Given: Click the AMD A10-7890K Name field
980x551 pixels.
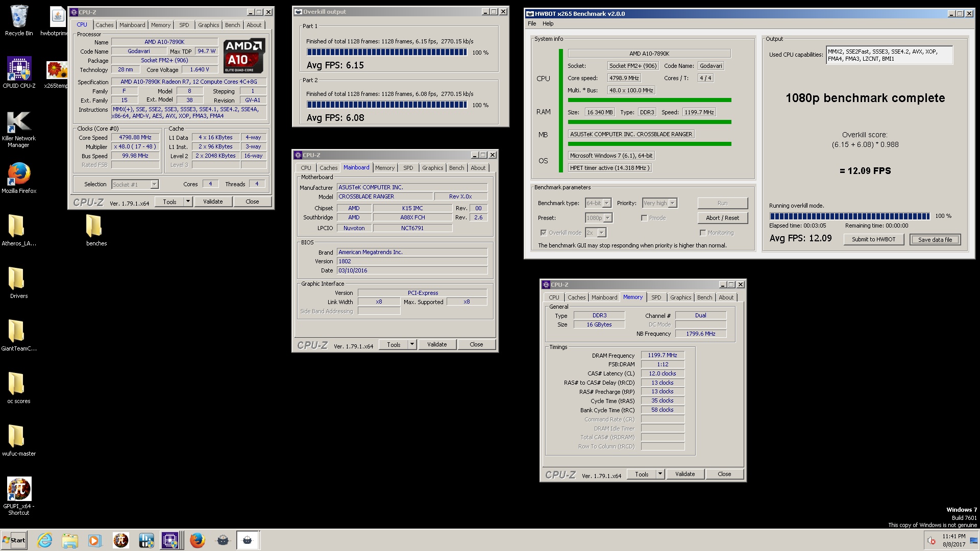Looking at the screenshot, I should [x=164, y=42].
